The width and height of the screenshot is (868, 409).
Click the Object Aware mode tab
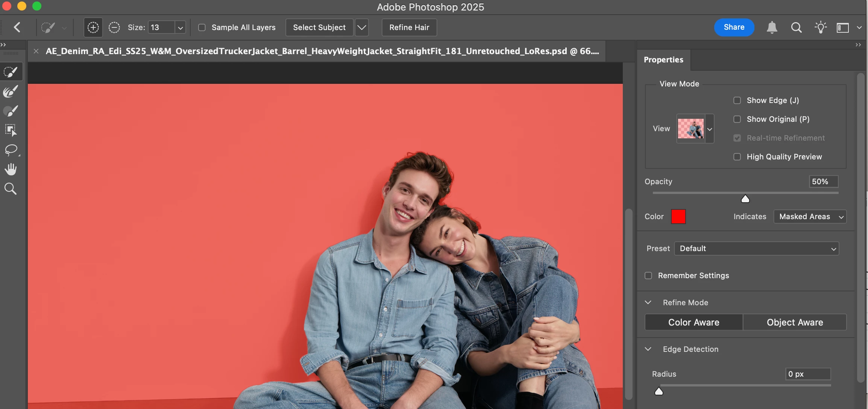coord(795,323)
